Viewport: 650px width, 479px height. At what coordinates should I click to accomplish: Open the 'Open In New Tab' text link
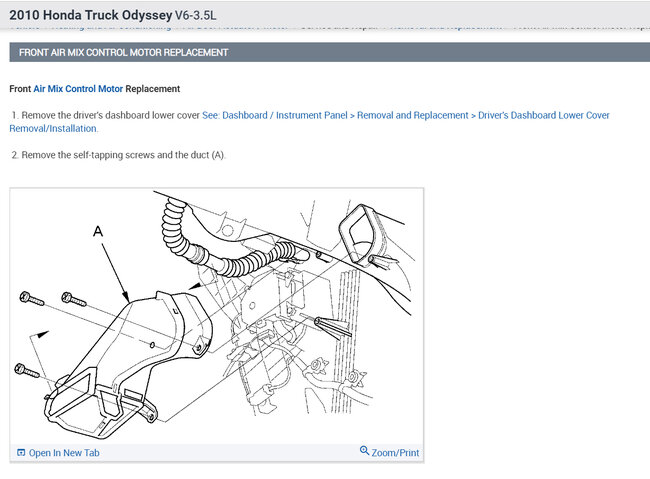pyautogui.click(x=64, y=453)
